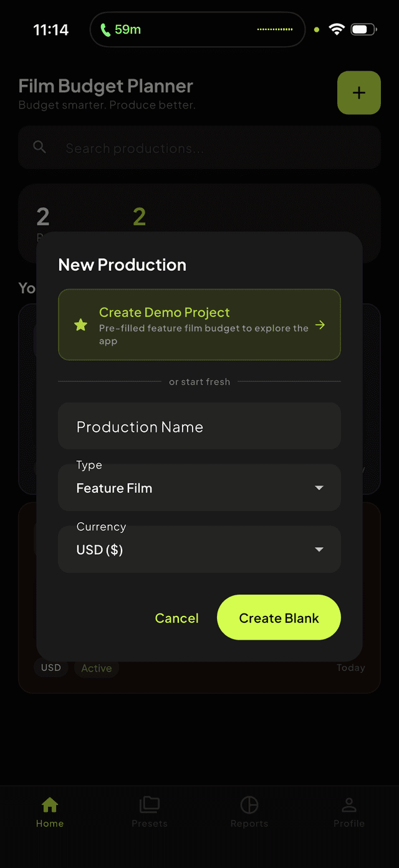Open the Type dropdown showing Feature Film

(x=199, y=487)
